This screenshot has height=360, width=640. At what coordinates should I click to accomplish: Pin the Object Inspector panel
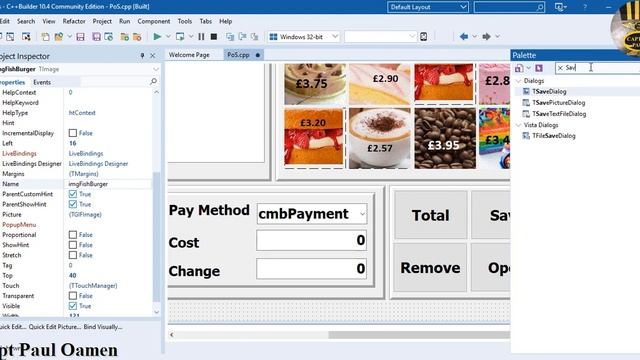[142, 56]
